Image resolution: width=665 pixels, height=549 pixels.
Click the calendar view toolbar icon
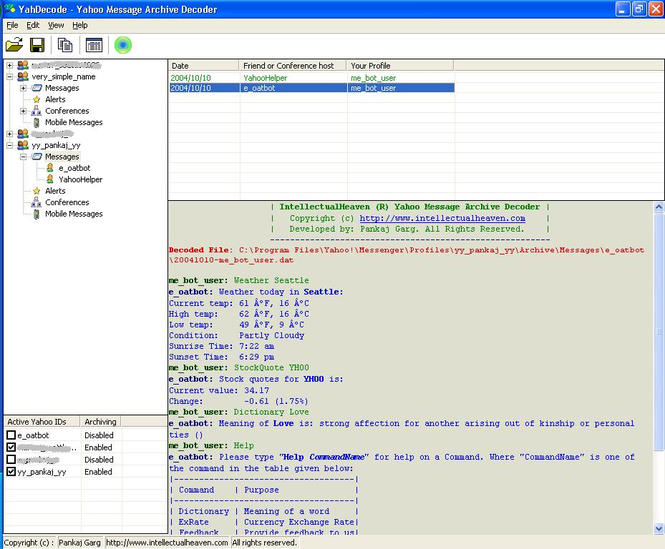pyautogui.click(x=94, y=45)
